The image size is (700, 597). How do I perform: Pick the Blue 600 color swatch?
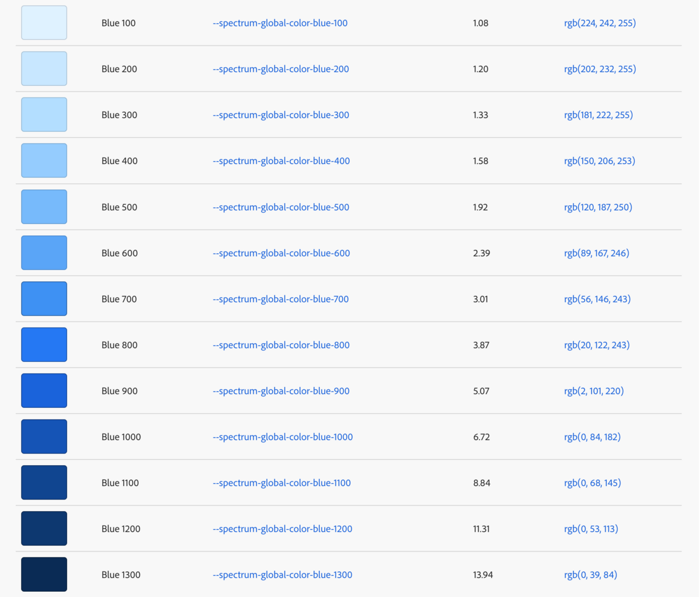tap(44, 253)
